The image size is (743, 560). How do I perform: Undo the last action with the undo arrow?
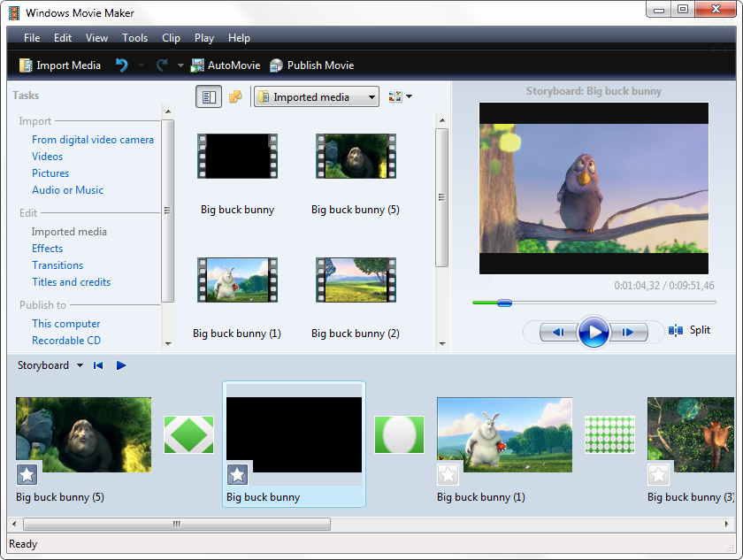(x=122, y=65)
